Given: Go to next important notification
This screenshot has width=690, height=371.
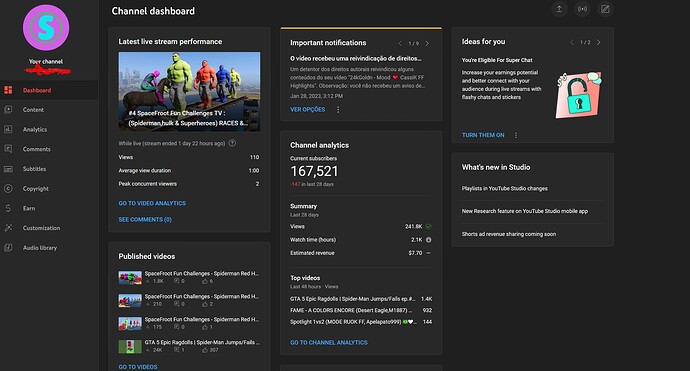Looking at the screenshot, I should pyautogui.click(x=427, y=43).
